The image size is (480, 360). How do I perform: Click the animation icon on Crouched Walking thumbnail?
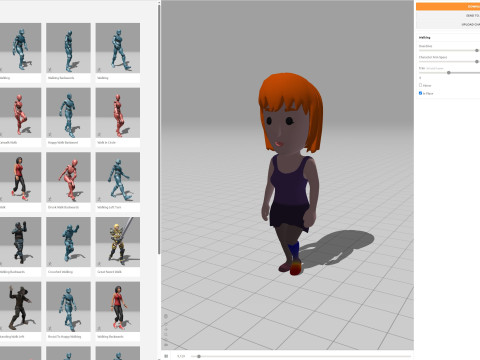50,264
